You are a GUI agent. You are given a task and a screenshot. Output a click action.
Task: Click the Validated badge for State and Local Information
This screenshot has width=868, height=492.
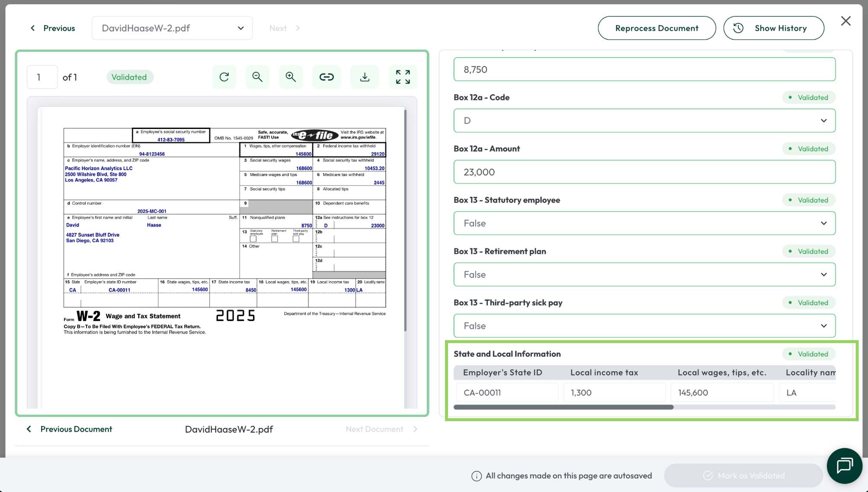(x=808, y=354)
